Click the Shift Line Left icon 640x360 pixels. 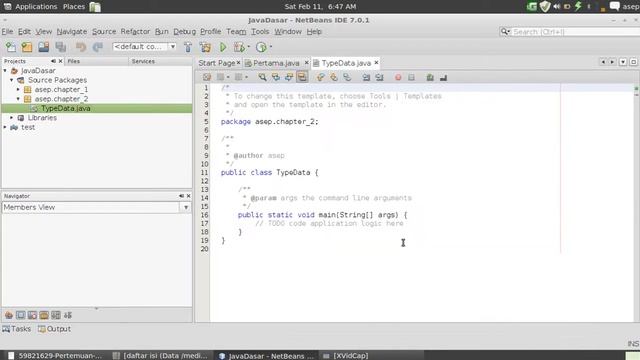[x=366, y=77]
